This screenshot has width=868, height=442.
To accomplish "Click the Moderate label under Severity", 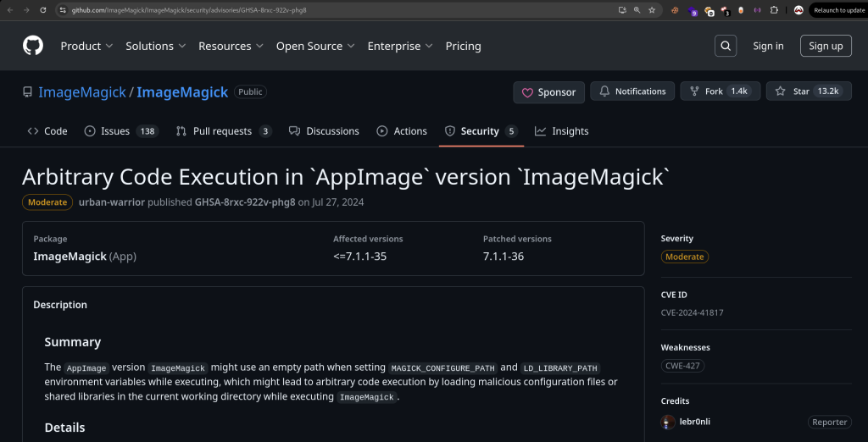I will tap(684, 257).
